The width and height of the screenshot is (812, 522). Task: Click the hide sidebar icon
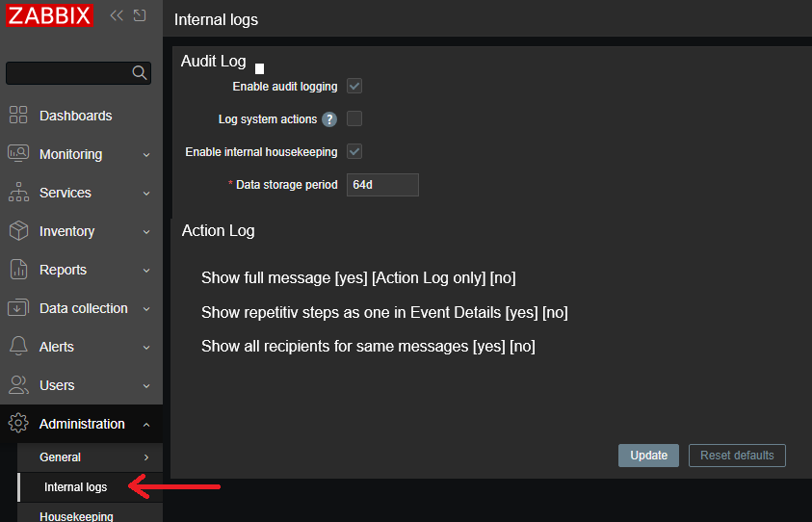pyautogui.click(x=141, y=15)
